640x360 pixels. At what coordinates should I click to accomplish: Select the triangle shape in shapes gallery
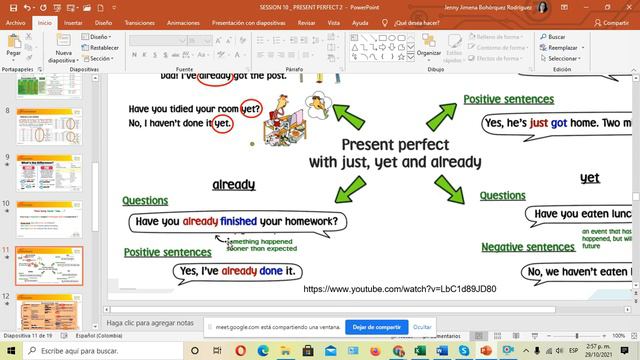pos(354,47)
